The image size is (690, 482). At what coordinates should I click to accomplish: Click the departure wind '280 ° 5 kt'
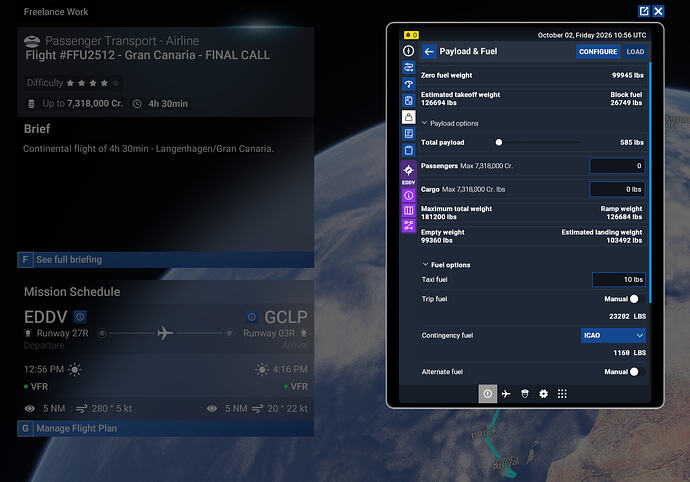click(112, 408)
